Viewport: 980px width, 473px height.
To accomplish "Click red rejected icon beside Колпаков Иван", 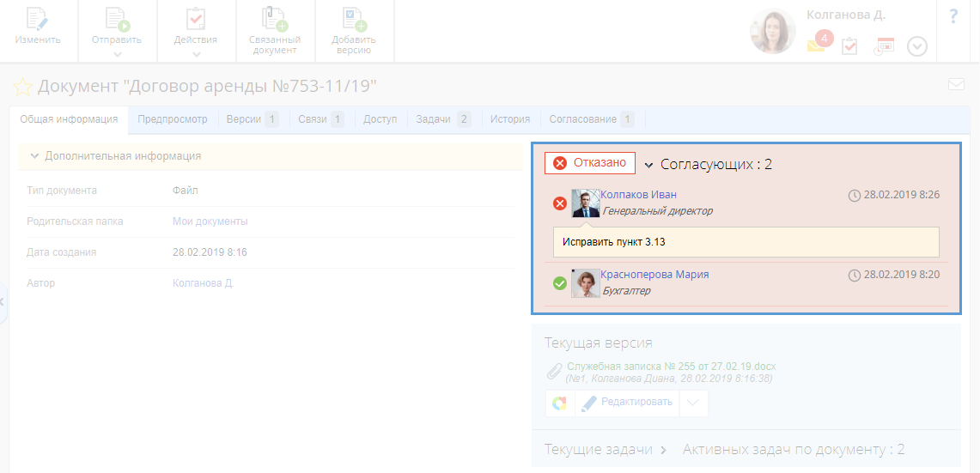I will click(x=560, y=203).
